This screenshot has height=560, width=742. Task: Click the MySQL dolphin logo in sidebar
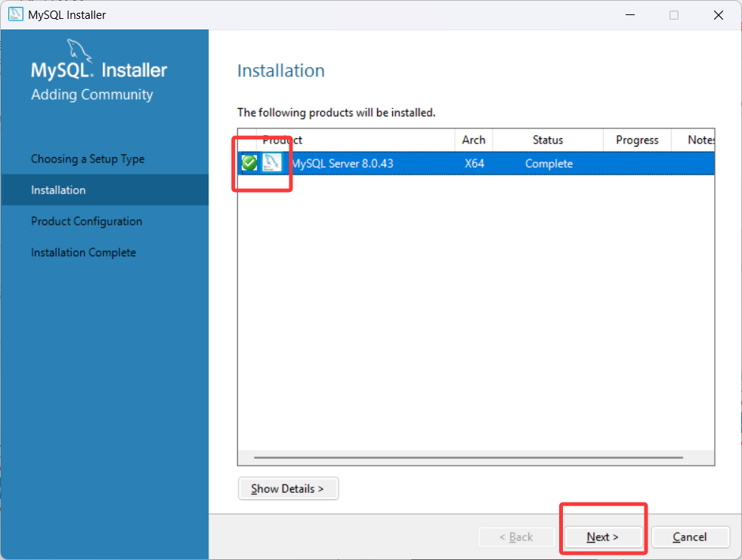pos(79,51)
